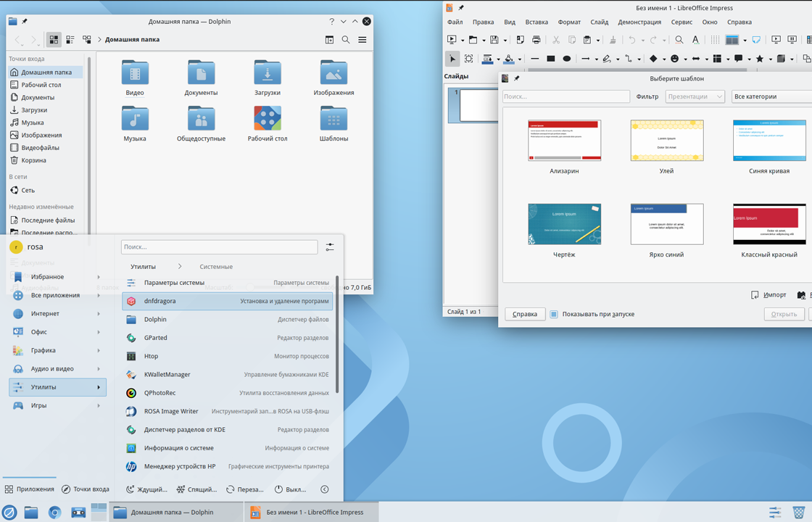Open the Lines and Arrows dropdown arrow
This screenshot has width=812, height=522.
(597, 59)
